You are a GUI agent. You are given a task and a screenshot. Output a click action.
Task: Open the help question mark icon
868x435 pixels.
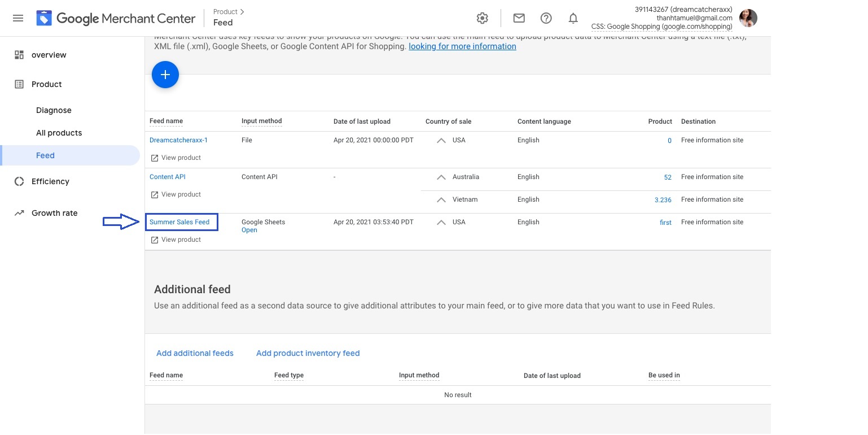coord(546,18)
